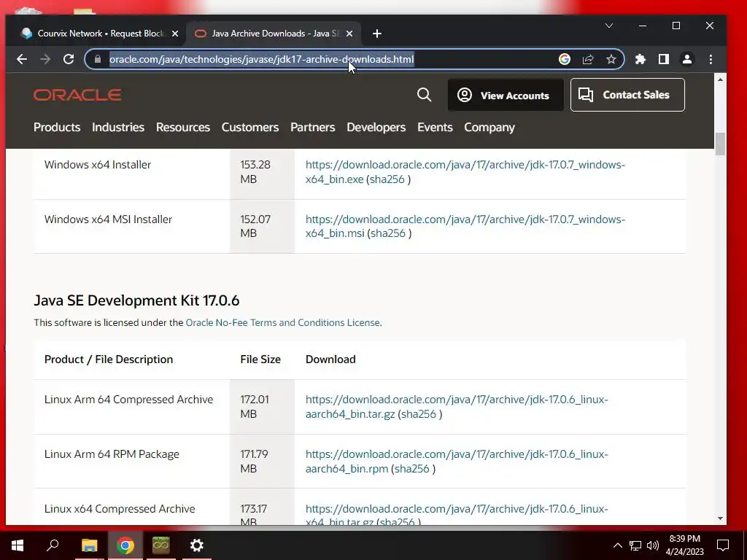Open sha256 for Linux Arm 64 Compressed Archive
The height and width of the screenshot is (560, 747).
pyautogui.click(x=419, y=414)
